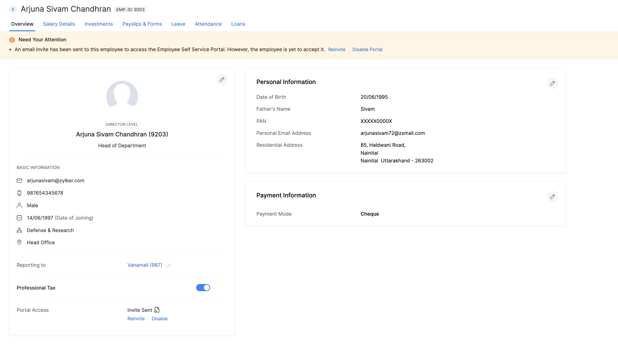Click the portal access status clock icon
The height and width of the screenshot is (364, 618).
pyautogui.click(x=157, y=310)
